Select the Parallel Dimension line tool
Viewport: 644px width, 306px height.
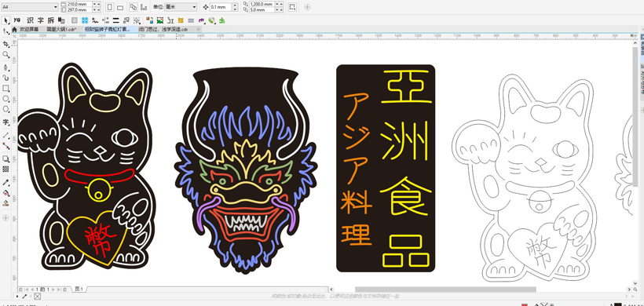pyautogui.click(x=5, y=135)
